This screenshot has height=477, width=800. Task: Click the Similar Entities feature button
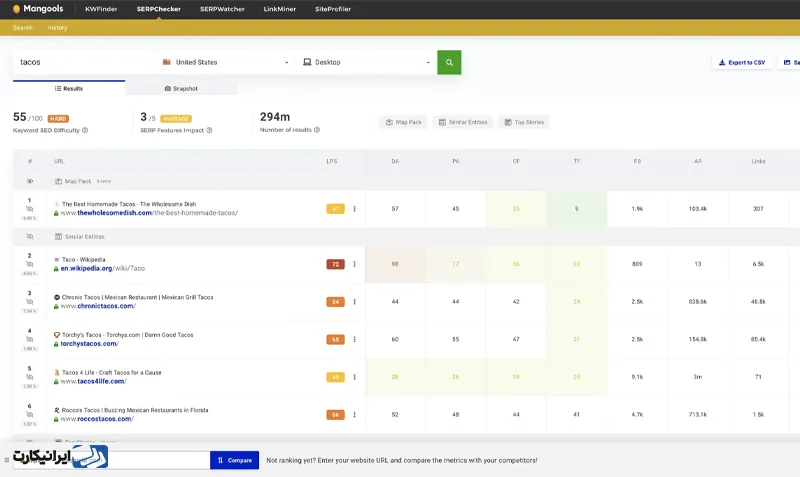tap(463, 122)
